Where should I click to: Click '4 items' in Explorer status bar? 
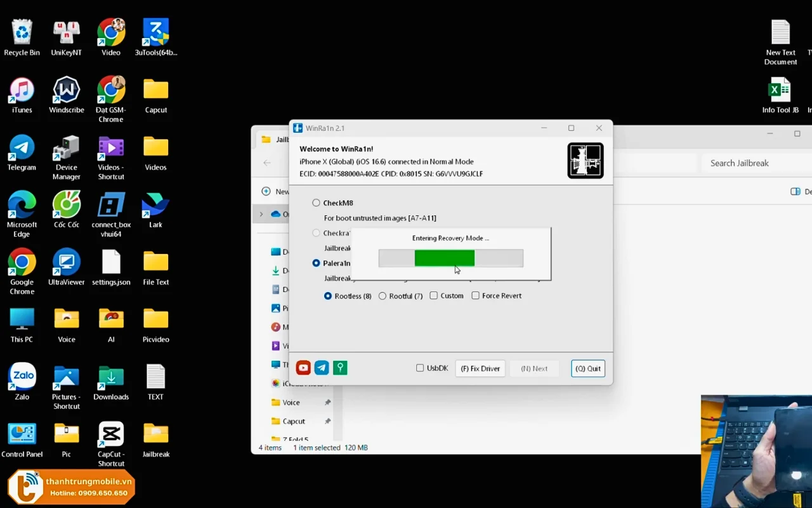[x=270, y=448]
